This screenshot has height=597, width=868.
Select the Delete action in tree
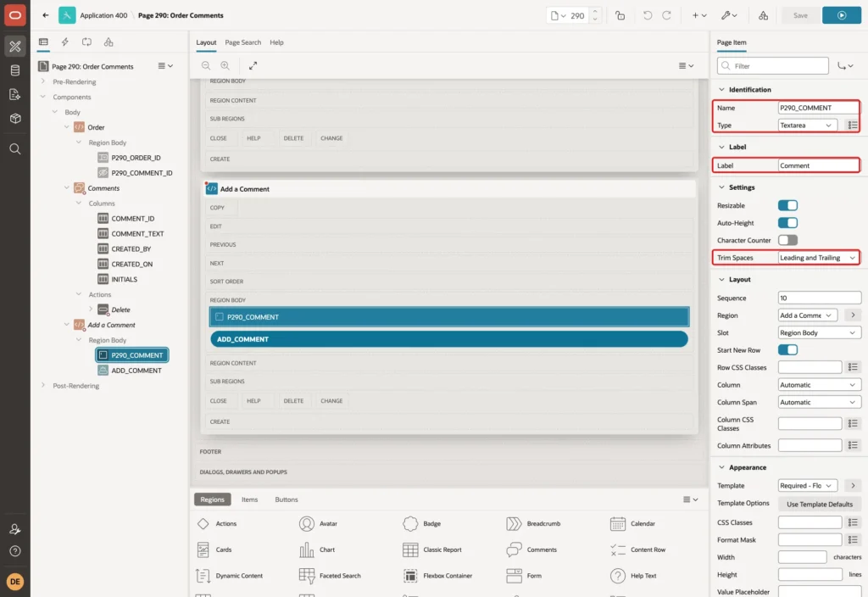(120, 310)
